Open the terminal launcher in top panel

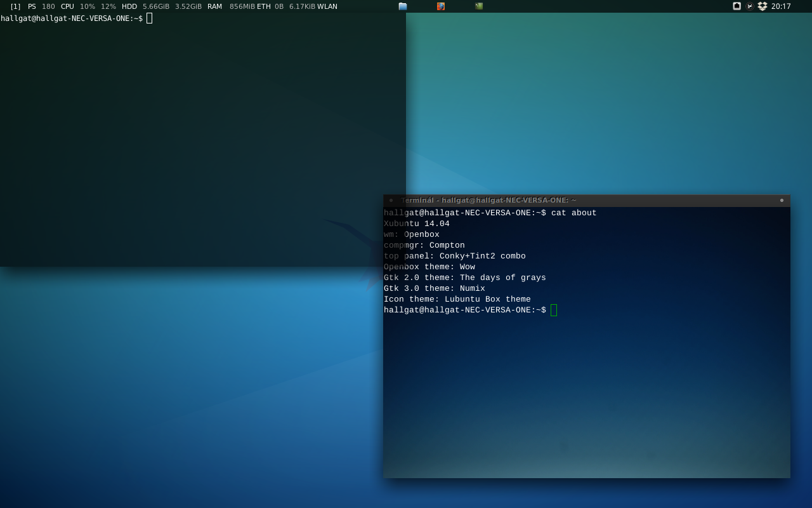point(479,6)
